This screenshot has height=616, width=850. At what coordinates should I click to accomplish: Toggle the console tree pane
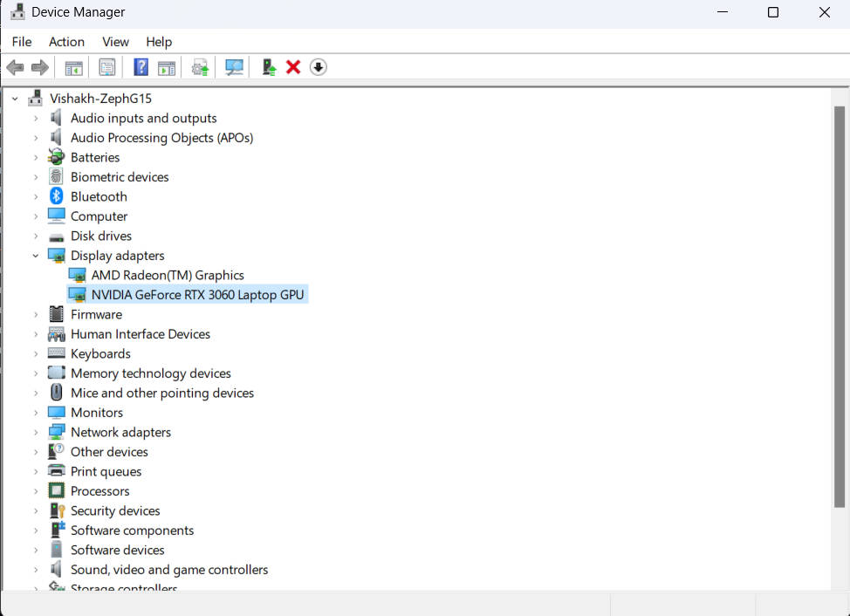tap(73, 67)
